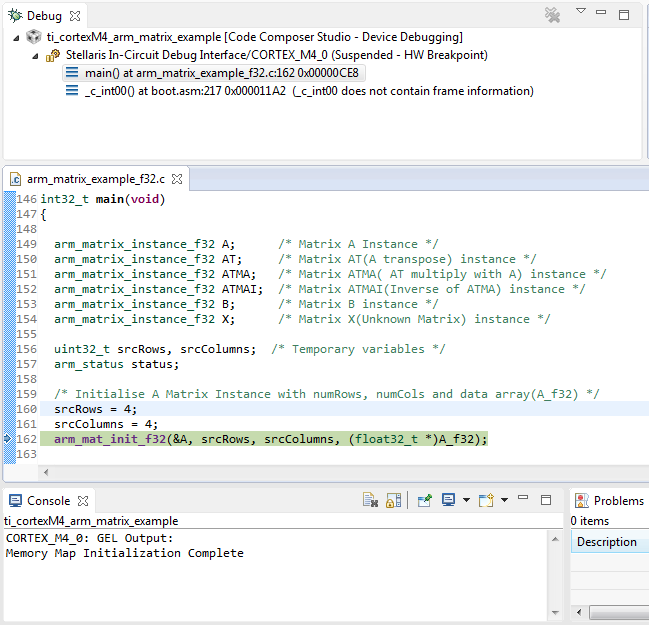
Task: Click the Display Selected Console icon
Action: 449,500
